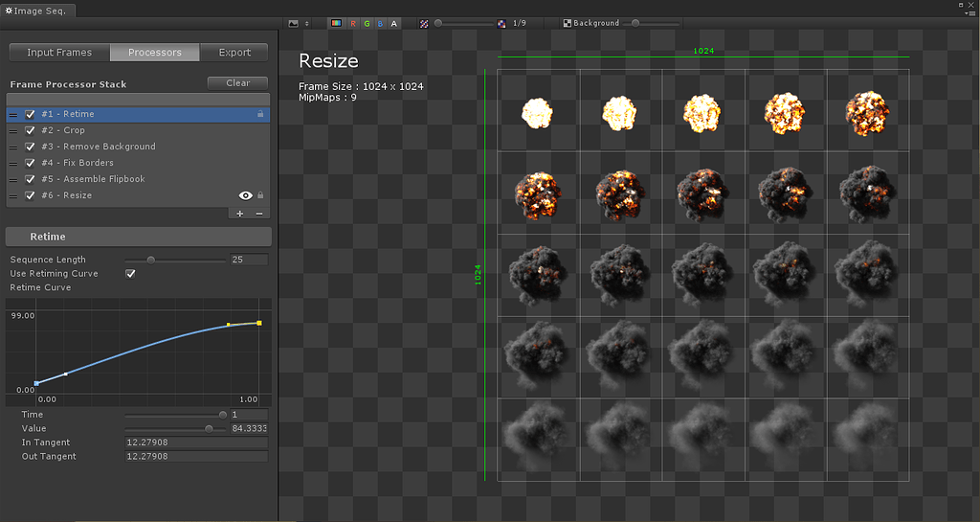Viewport: 980px width, 522px height.
Task: Click the lock icon on Resize row
Action: 260,195
